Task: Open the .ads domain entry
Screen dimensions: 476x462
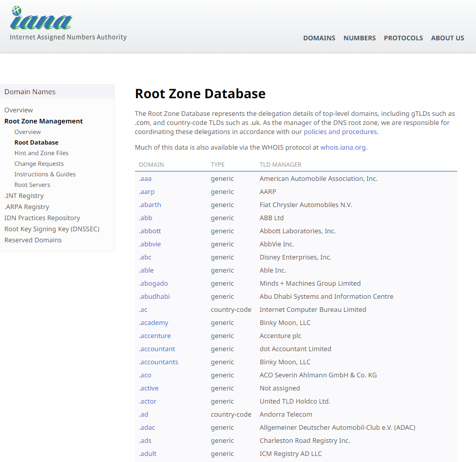Action: click(x=145, y=440)
